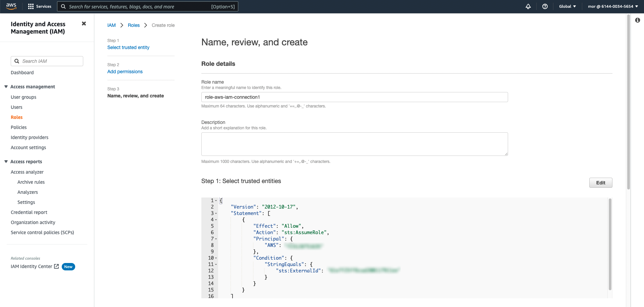Open Dashboard in sidebar

[22, 73]
